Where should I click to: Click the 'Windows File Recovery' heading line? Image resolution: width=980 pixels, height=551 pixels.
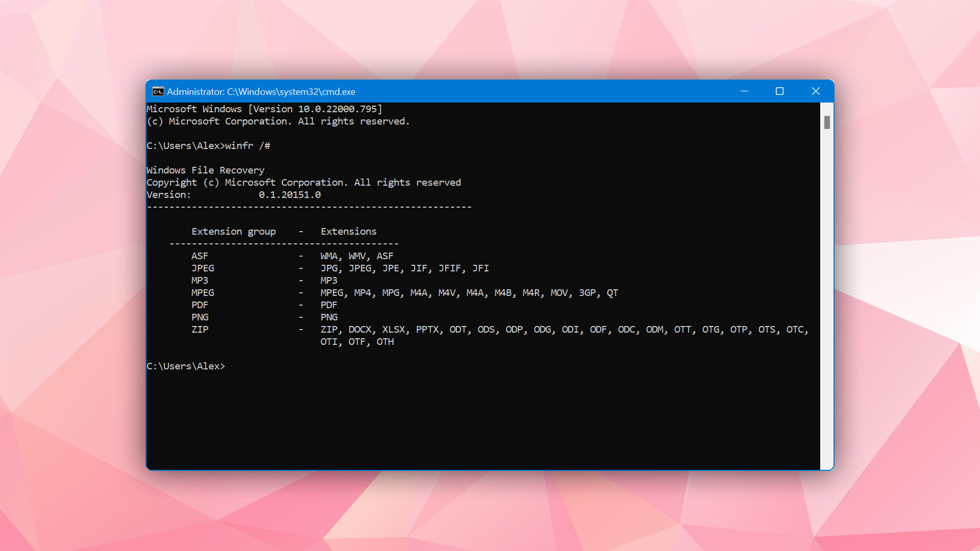click(x=205, y=170)
